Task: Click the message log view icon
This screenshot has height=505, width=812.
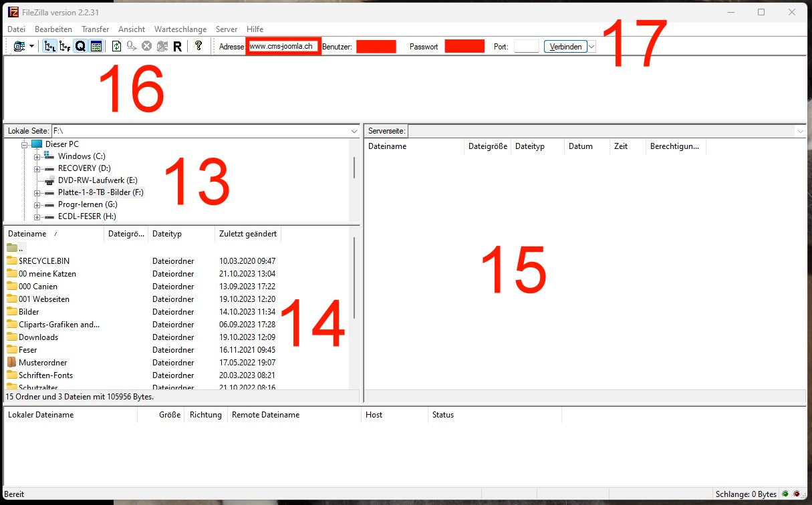Action: (x=96, y=46)
